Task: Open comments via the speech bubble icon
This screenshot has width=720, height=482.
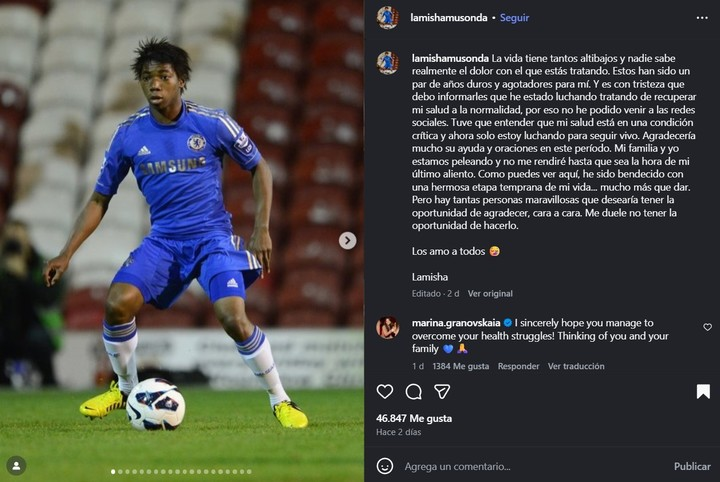Action: pos(413,392)
